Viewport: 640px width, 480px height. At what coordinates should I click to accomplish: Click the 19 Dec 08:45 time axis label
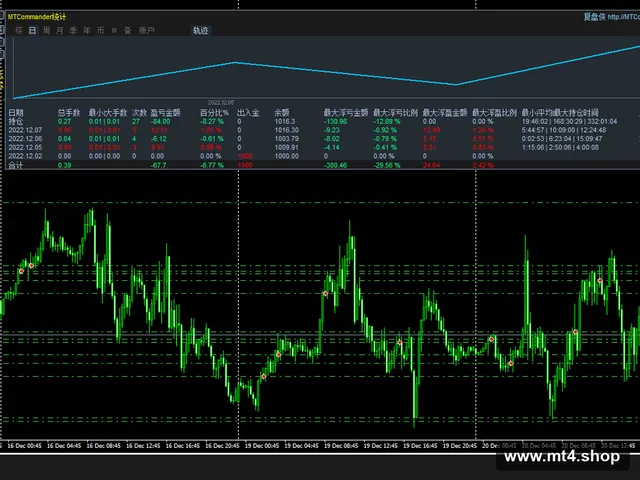coord(341,446)
